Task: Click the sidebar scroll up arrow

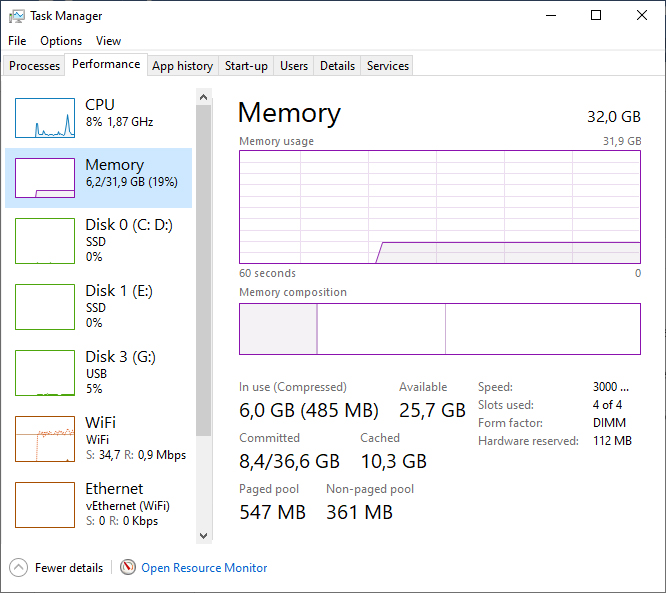Action: (204, 97)
